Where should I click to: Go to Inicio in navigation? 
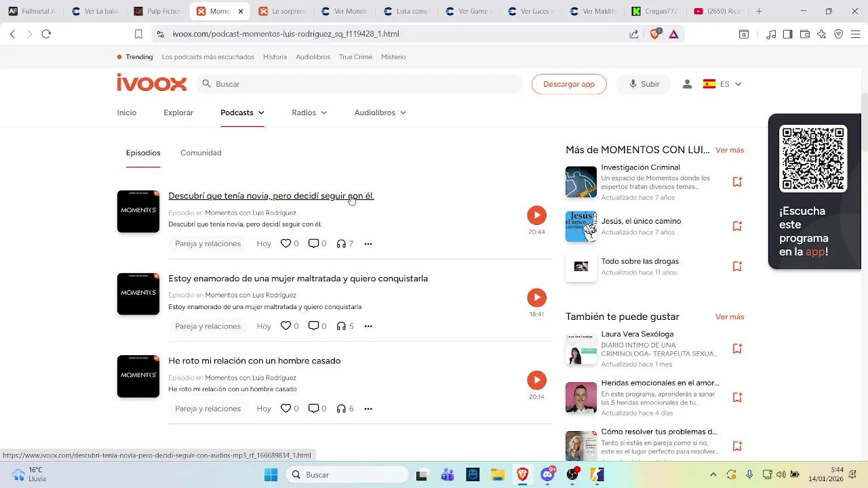(x=127, y=113)
